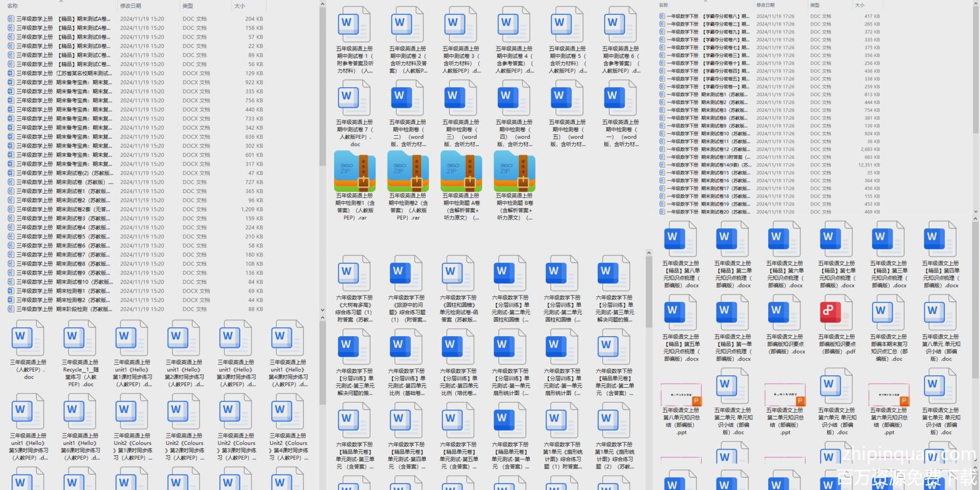
Task: Click scrollbar thumb in 六年级数学下册 panel
Action: [649, 294]
